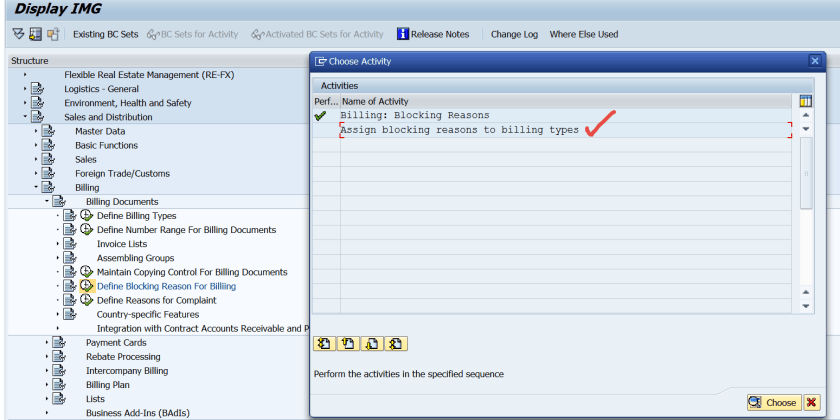Screen dimensions: 840x420
Task: Click Where Else Used
Action: [584, 34]
